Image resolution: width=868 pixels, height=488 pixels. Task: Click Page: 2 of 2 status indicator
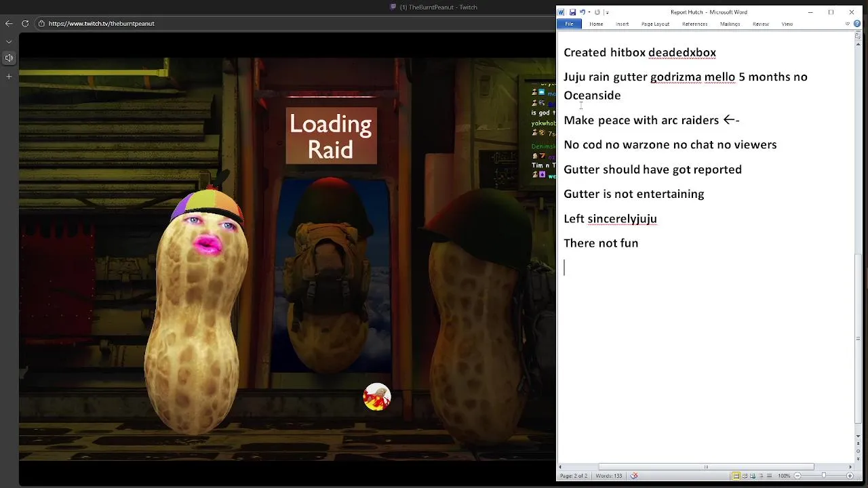(573, 476)
